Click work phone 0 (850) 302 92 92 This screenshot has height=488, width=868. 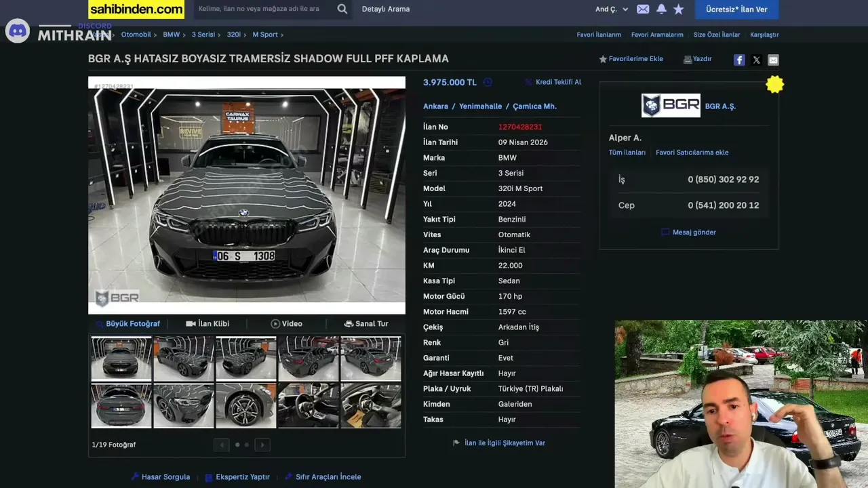point(724,180)
